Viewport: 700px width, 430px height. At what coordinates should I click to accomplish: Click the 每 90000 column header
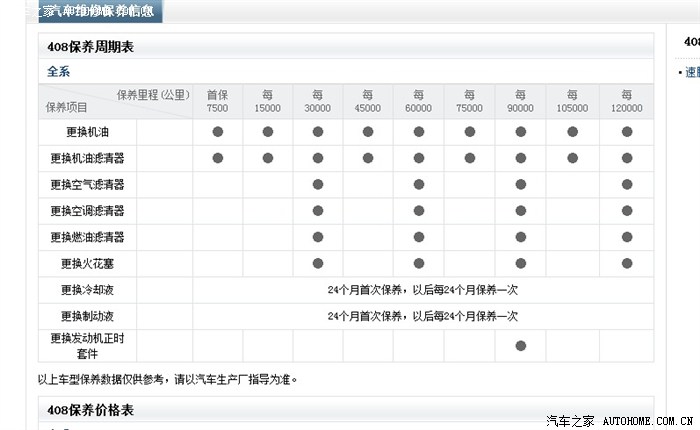coord(520,101)
